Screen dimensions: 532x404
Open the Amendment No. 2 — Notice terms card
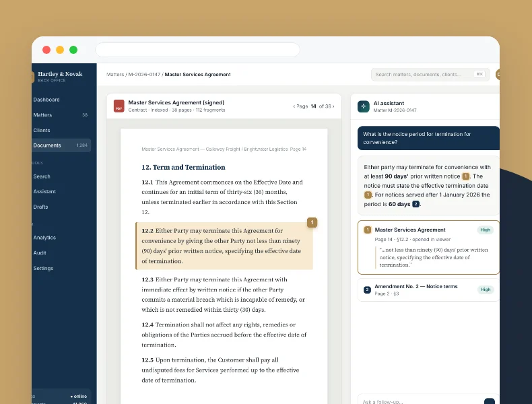(x=428, y=290)
